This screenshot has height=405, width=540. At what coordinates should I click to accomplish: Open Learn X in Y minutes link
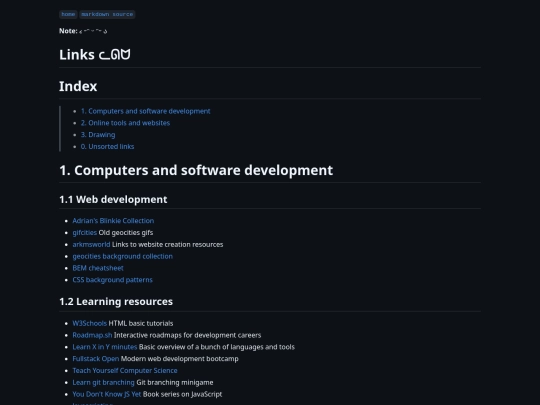(105, 347)
